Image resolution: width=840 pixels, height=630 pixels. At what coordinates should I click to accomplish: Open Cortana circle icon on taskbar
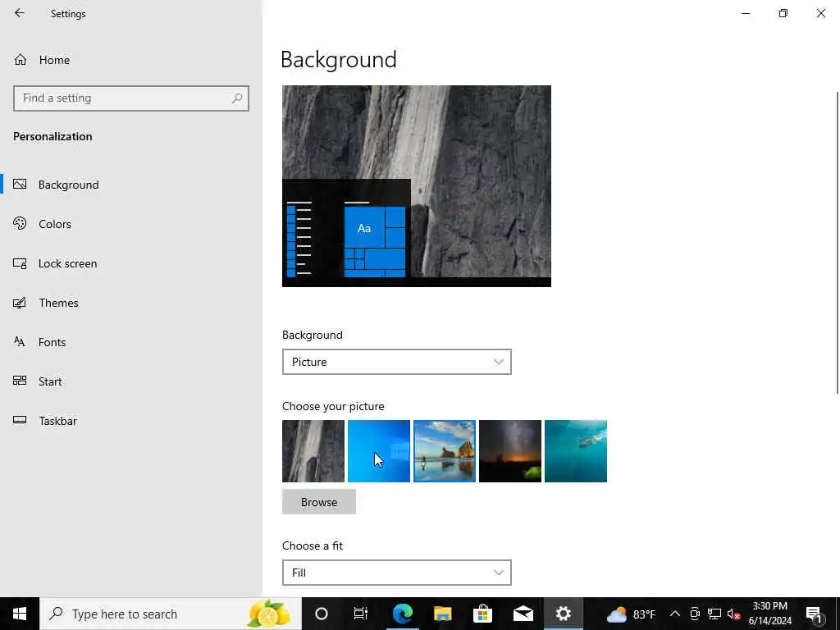(322, 614)
